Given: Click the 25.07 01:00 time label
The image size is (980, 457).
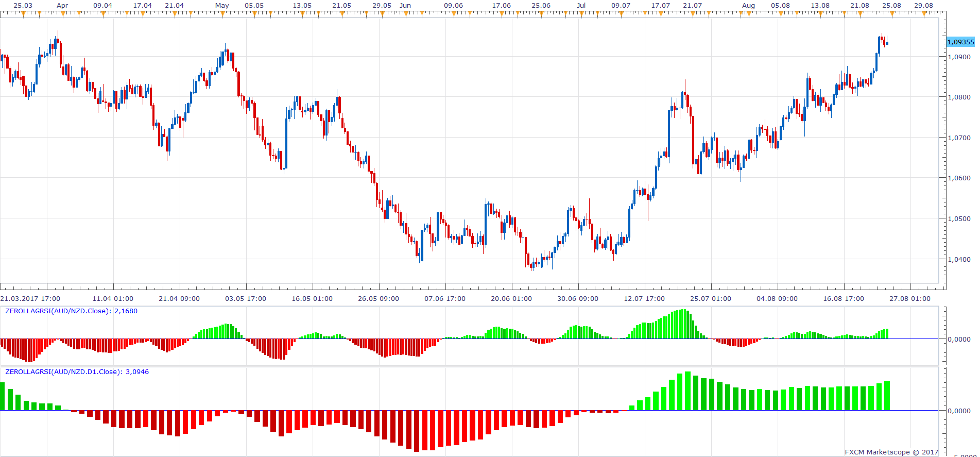Looking at the screenshot, I should 711,299.
